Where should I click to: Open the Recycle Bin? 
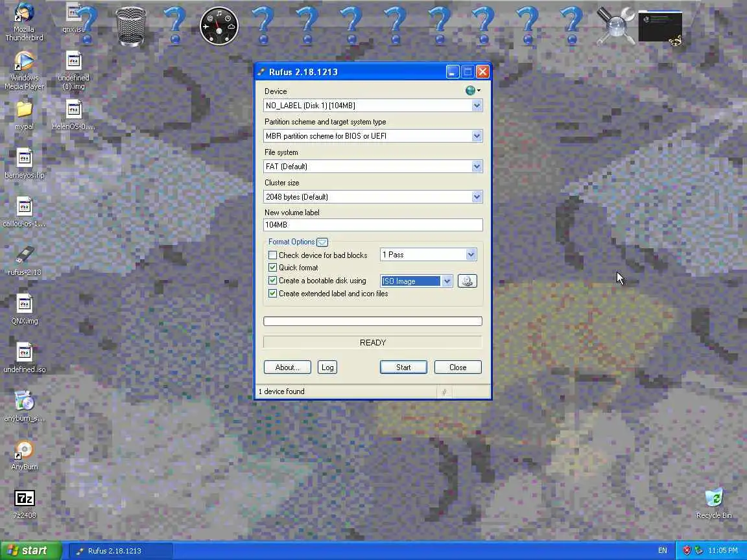tap(714, 503)
